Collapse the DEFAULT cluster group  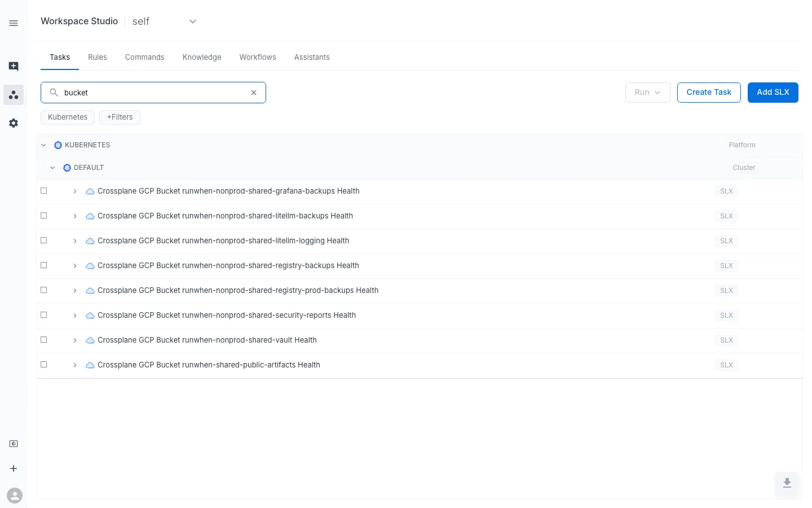point(52,168)
